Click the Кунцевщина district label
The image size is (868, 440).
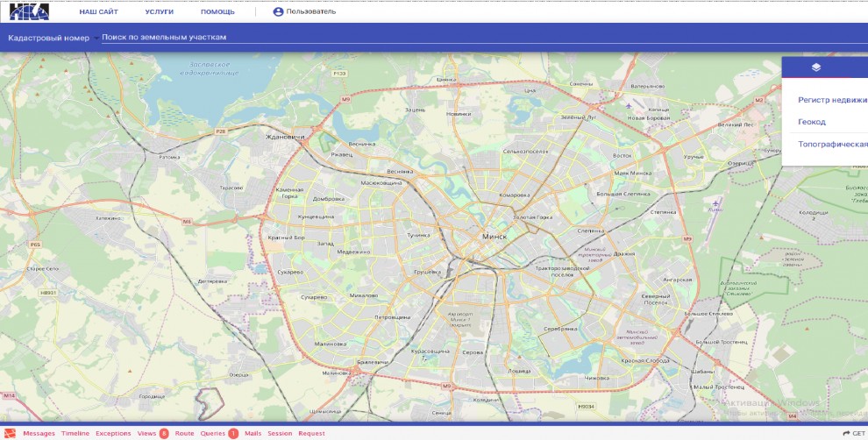317,217
